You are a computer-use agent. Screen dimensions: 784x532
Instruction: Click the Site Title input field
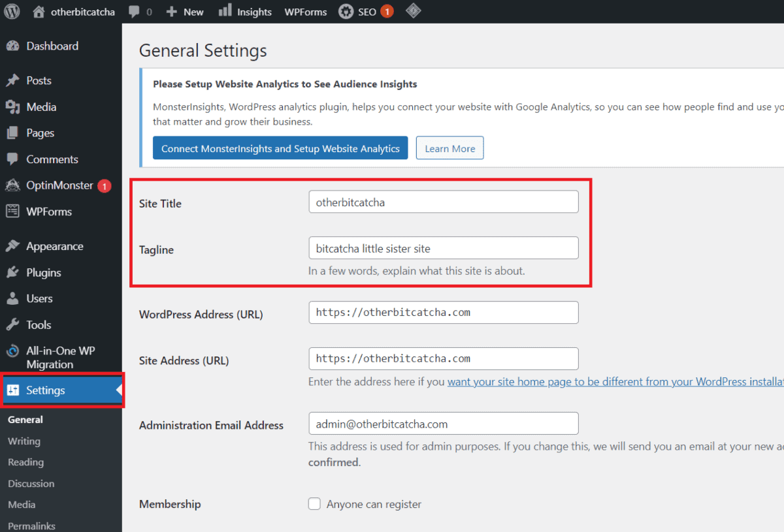coord(444,202)
